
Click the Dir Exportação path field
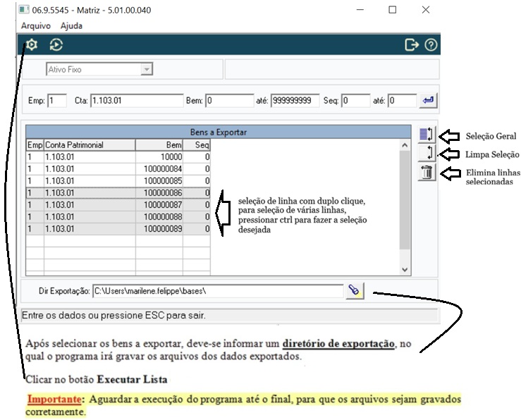(x=218, y=291)
